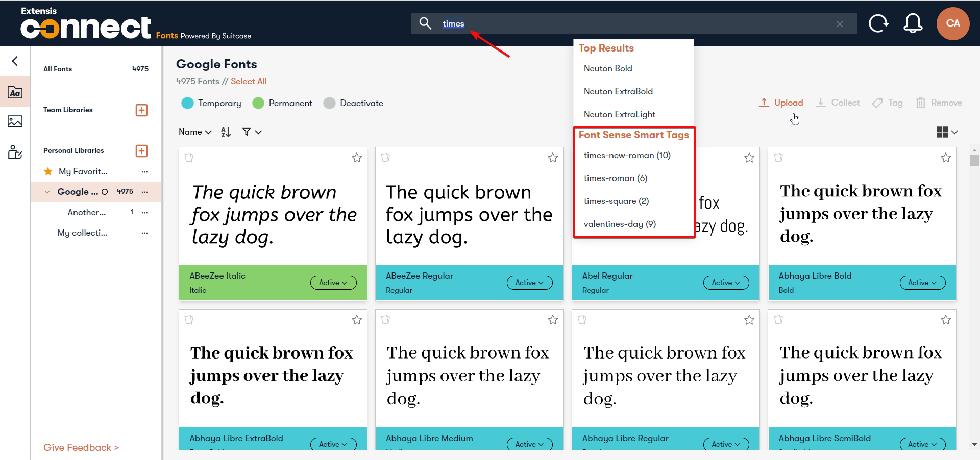Choose the times-square smart tag
980x460 pixels.
coord(616,201)
